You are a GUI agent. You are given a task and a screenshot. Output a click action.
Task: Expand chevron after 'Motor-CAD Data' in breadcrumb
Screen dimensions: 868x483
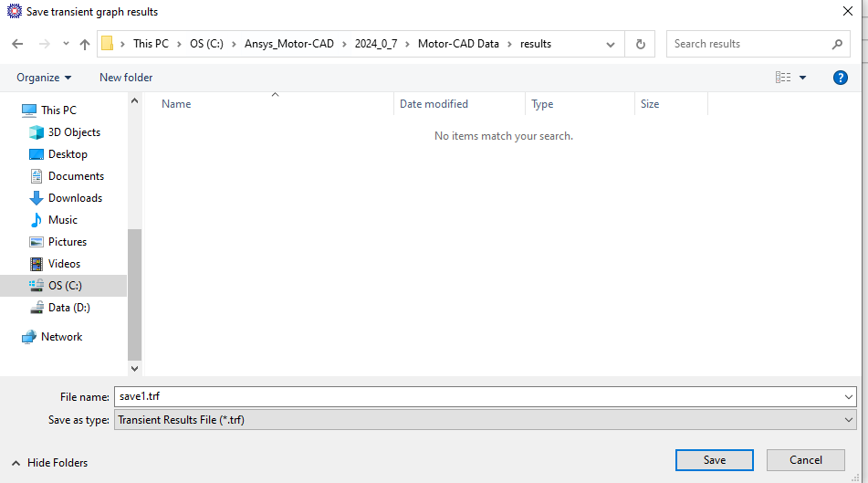click(509, 45)
